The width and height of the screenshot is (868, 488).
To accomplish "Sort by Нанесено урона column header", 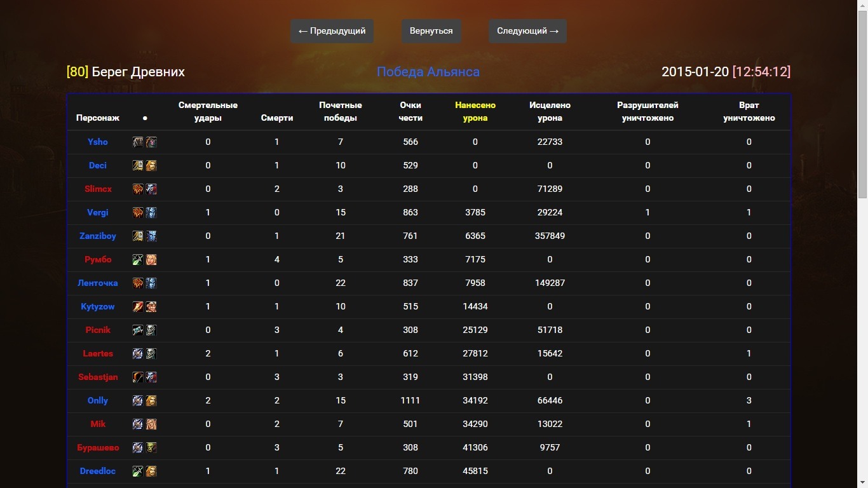I will pyautogui.click(x=475, y=111).
